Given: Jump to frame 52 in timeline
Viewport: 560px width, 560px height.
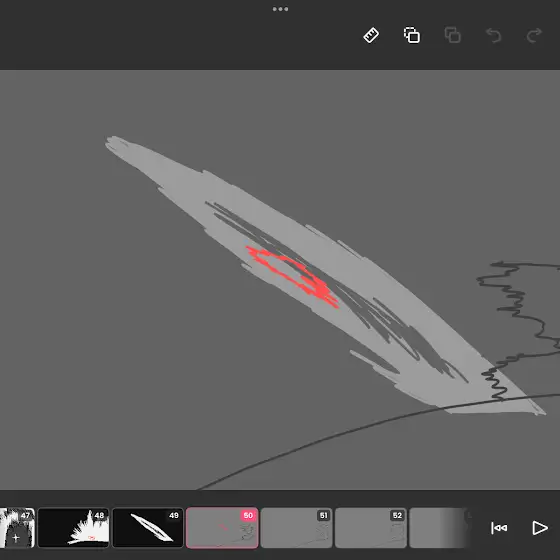Looking at the screenshot, I should (x=370, y=528).
